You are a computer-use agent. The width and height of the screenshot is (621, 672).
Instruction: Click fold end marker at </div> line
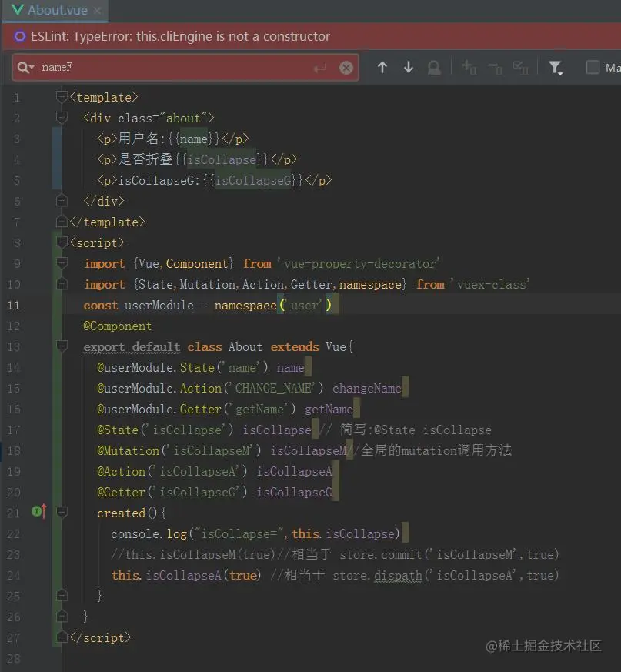62,201
